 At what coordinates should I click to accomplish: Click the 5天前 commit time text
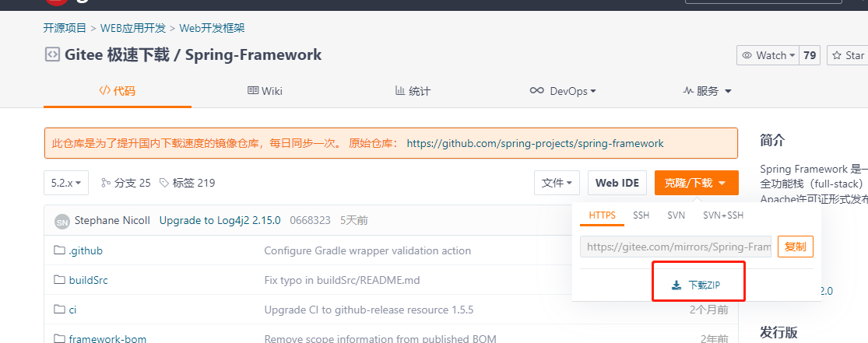[354, 220]
